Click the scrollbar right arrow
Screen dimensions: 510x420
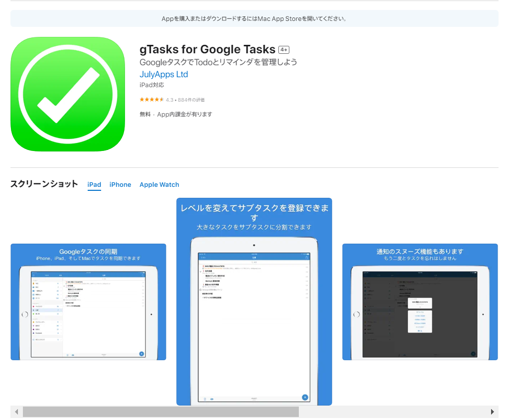pyautogui.click(x=493, y=412)
